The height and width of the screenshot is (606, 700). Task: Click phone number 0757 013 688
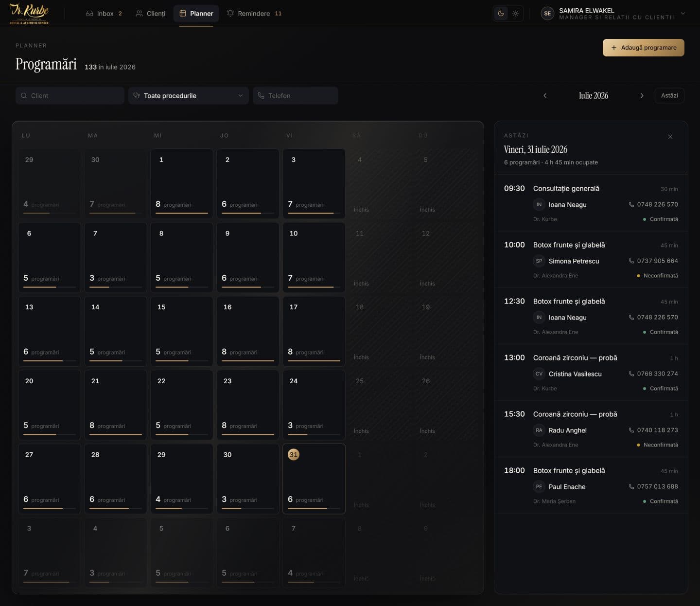pos(658,487)
